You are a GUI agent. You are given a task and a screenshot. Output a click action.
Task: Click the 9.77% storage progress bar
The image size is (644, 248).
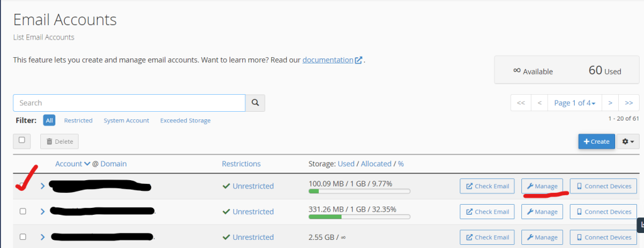(x=359, y=191)
